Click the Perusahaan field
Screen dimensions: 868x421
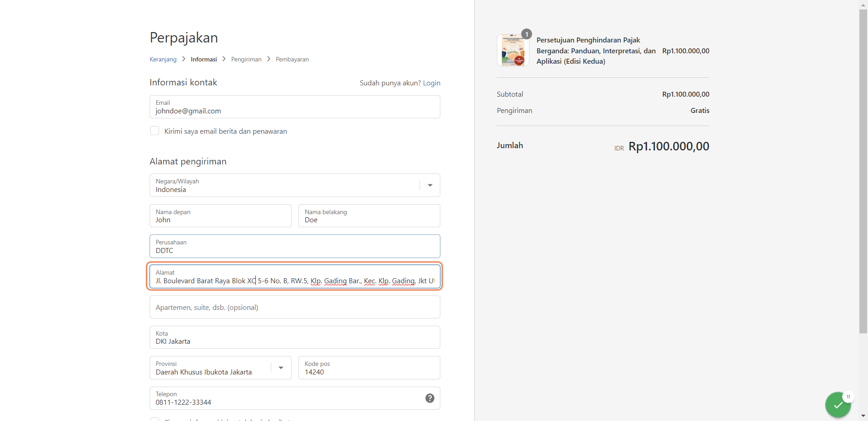pos(295,246)
